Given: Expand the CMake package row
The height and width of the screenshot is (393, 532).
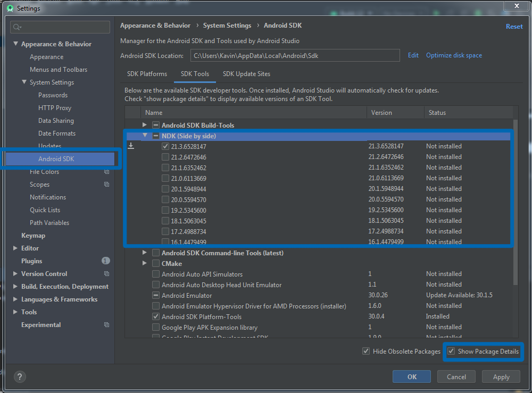Looking at the screenshot, I should point(145,263).
